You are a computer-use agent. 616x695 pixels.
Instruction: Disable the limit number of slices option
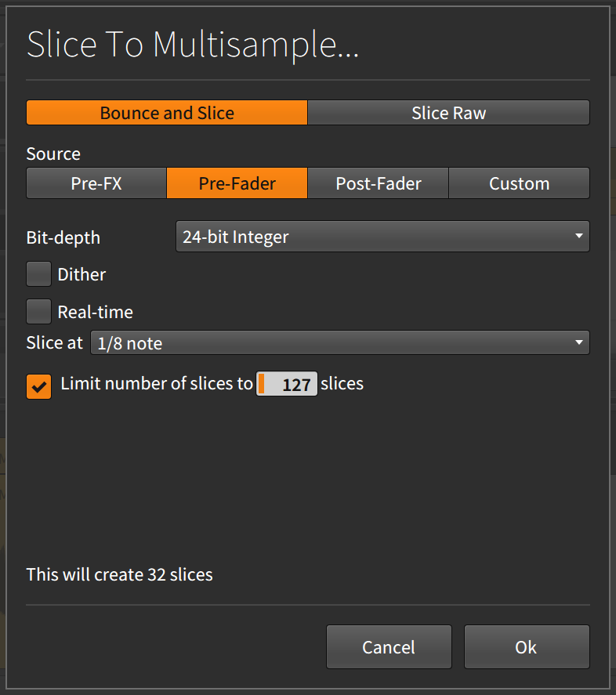point(38,386)
